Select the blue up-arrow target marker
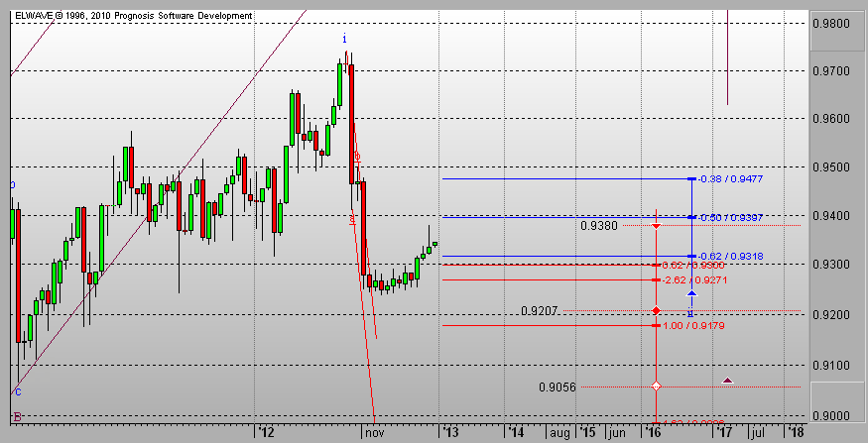868x443 pixels. (691, 294)
